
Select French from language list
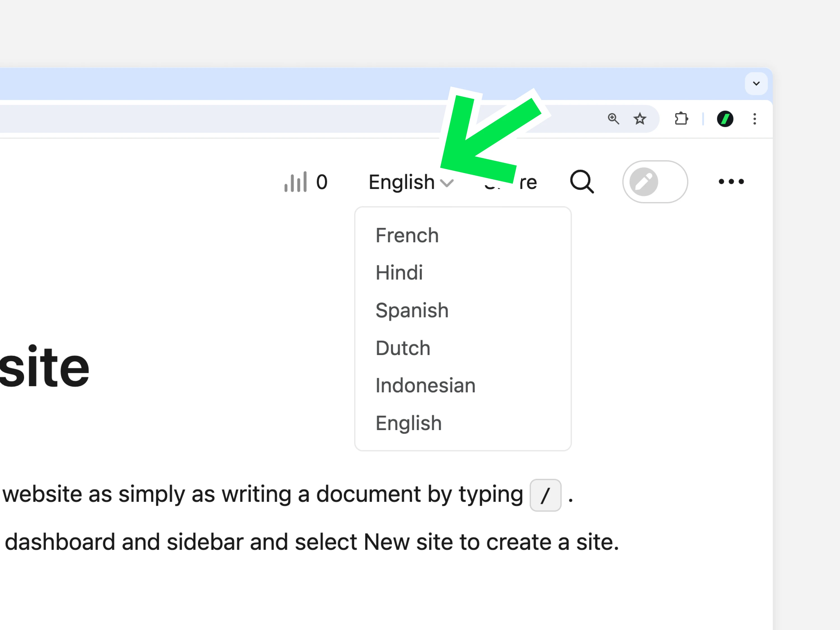[407, 235]
